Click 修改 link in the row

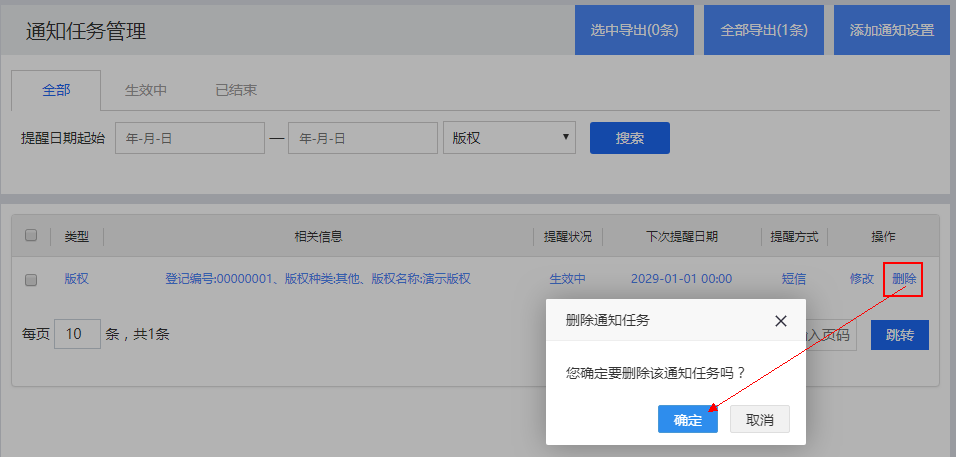click(861, 279)
